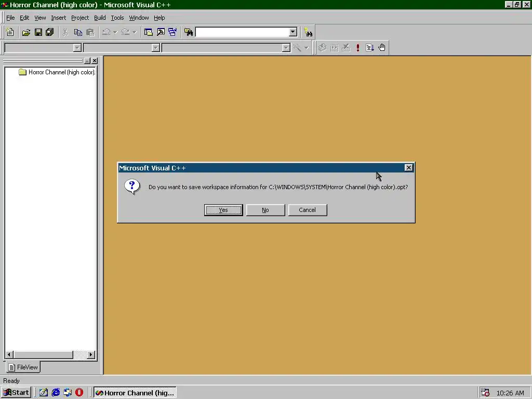Open the Insert menu
This screenshot has width=532, height=399.
pyautogui.click(x=58, y=18)
